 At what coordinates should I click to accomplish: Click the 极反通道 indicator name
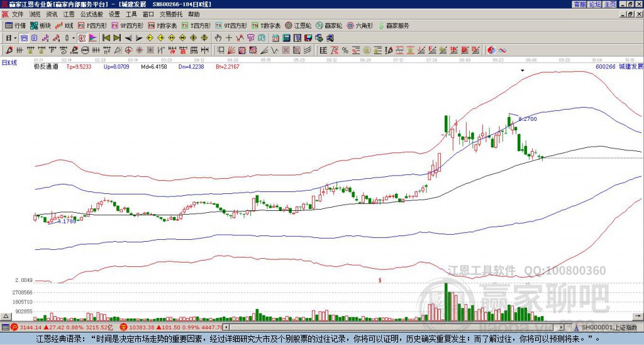[46, 66]
